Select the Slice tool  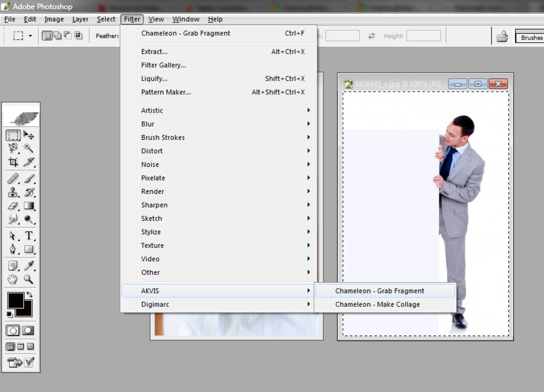28,162
